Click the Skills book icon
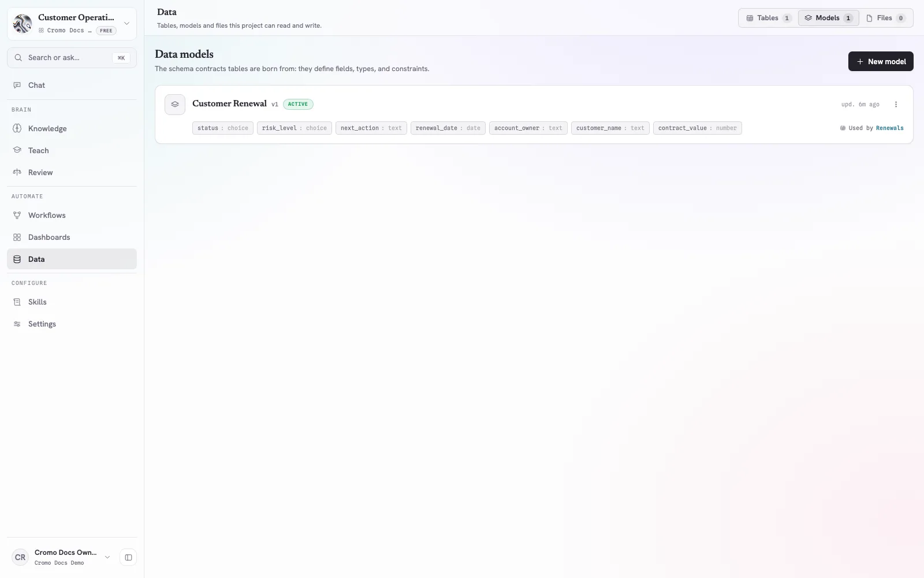Screen dimensions: 924x578 click(x=17, y=302)
